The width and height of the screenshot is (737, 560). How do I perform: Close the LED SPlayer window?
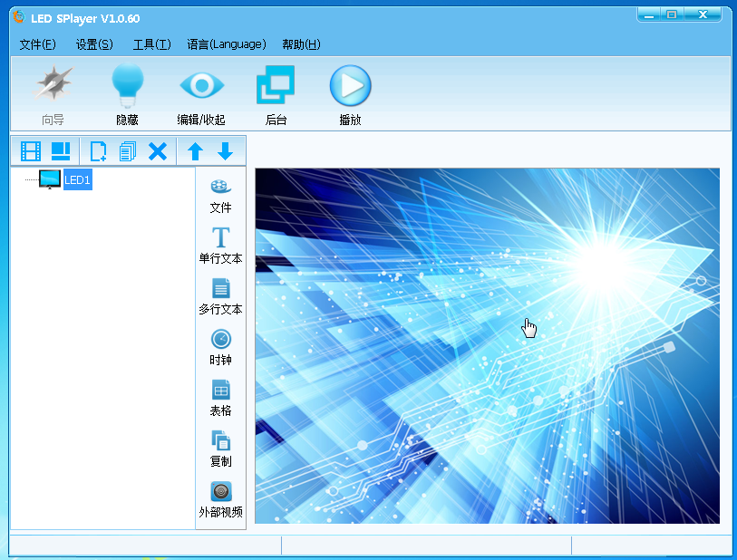tap(703, 14)
